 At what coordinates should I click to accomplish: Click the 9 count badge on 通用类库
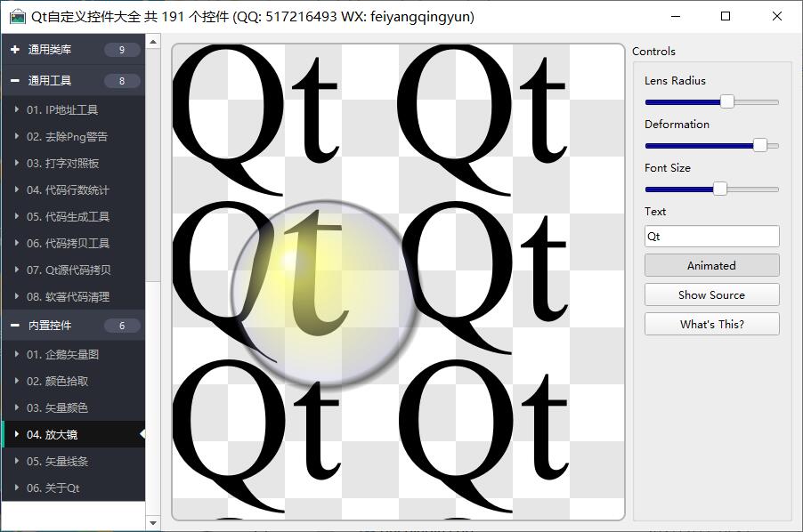tap(122, 50)
